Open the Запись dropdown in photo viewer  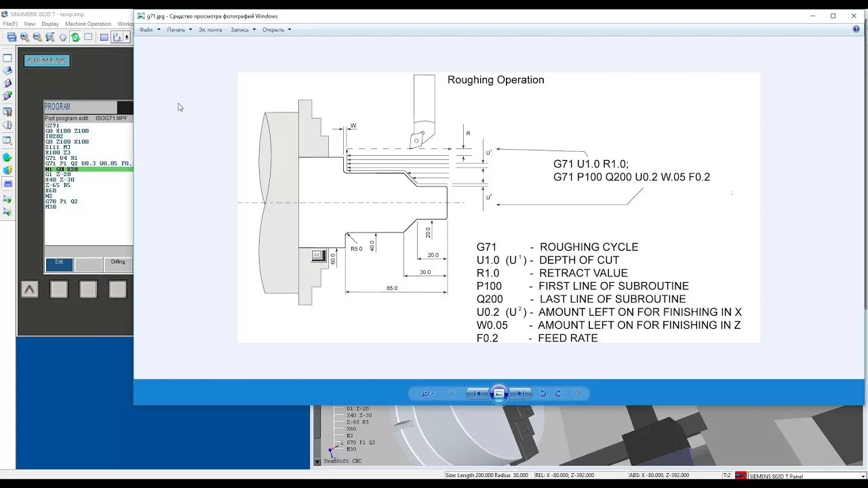pyautogui.click(x=243, y=30)
